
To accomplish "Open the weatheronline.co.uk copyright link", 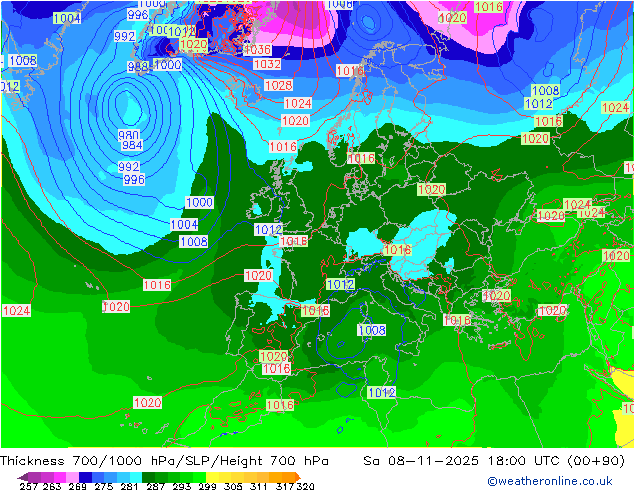I will click(x=549, y=481).
